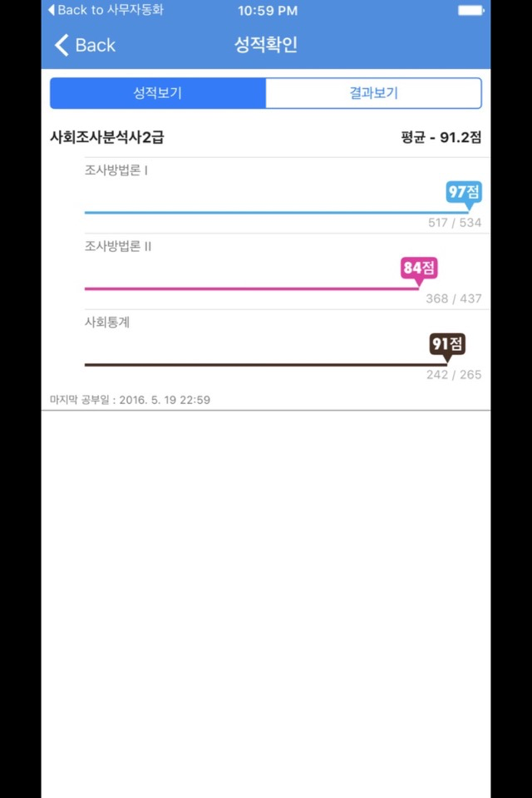Tap the 평균 - 91.2점 average label
The width and height of the screenshot is (532, 798).
(x=441, y=137)
